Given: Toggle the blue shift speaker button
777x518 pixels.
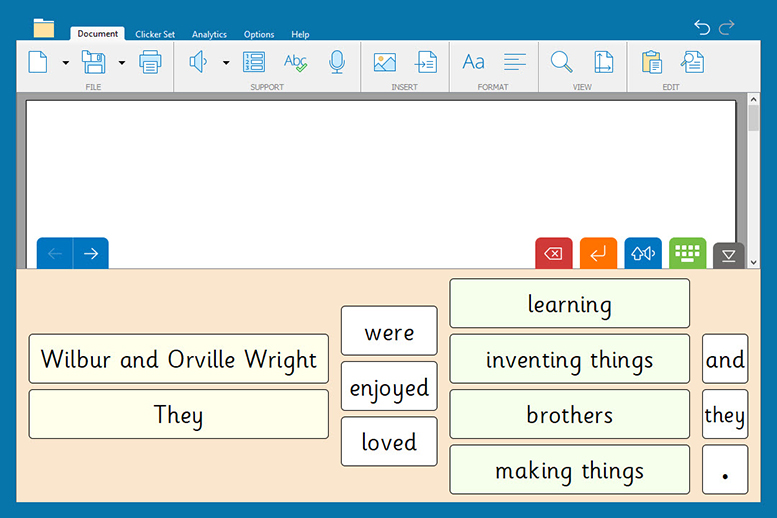Looking at the screenshot, I should pyautogui.click(x=643, y=254).
